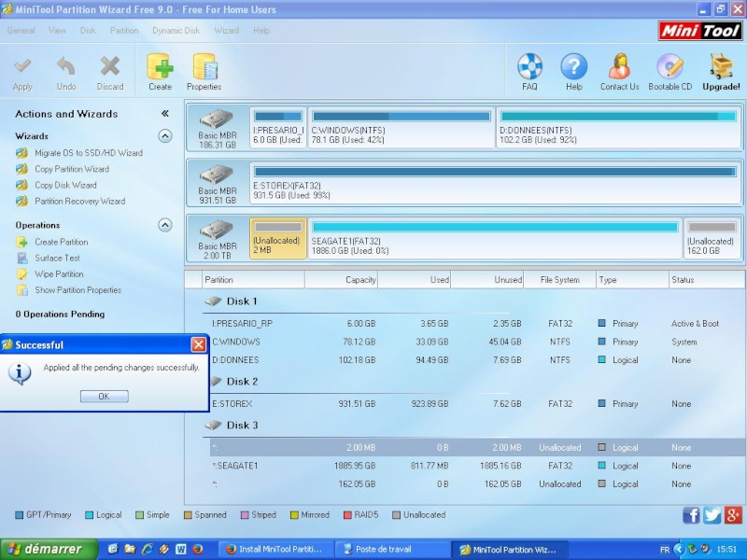Open the General menu

click(21, 31)
